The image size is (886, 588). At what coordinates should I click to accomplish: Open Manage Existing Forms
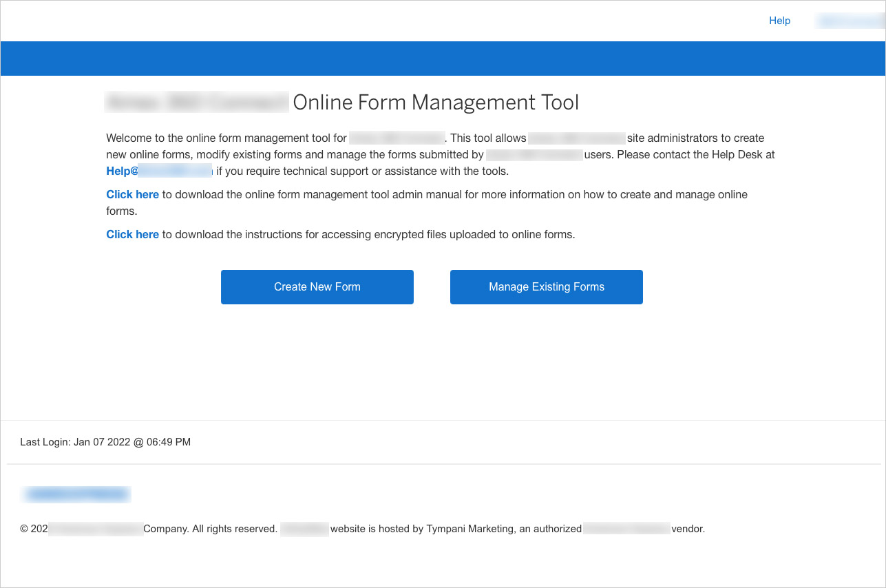[x=546, y=287]
